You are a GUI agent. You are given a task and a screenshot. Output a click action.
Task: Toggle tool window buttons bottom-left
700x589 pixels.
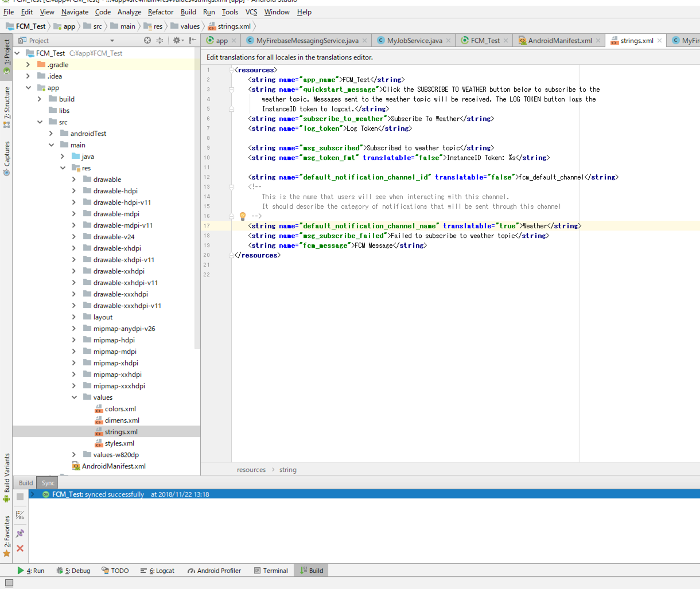click(x=9, y=583)
